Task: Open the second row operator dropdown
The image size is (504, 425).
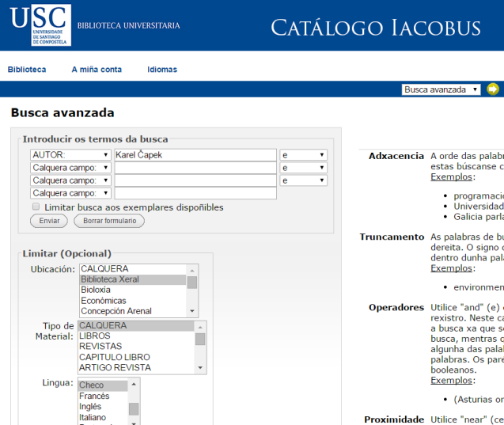Action: pos(304,168)
